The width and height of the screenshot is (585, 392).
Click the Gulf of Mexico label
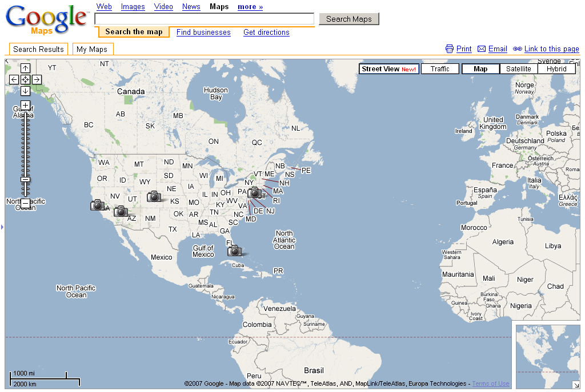coord(203,251)
